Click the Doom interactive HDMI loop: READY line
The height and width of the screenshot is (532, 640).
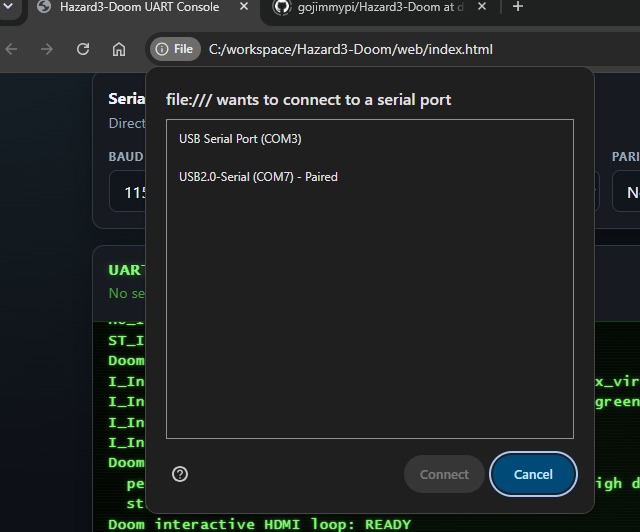pyautogui.click(x=260, y=524)
